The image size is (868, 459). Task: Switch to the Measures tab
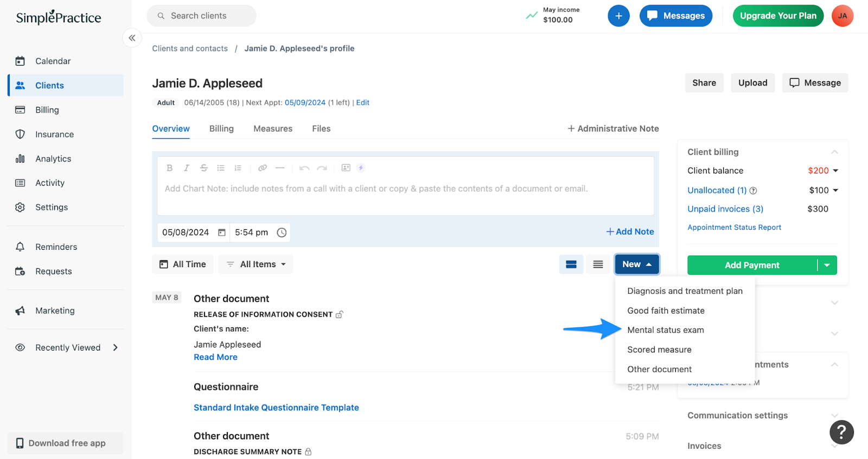click(x=273, y=129)
